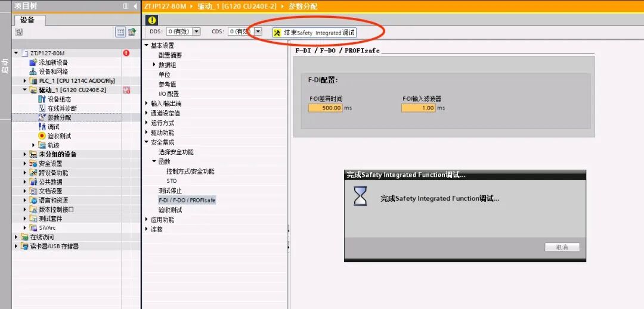
Task: Select I/O 配置 entry
Action: (x=169, y=94)
